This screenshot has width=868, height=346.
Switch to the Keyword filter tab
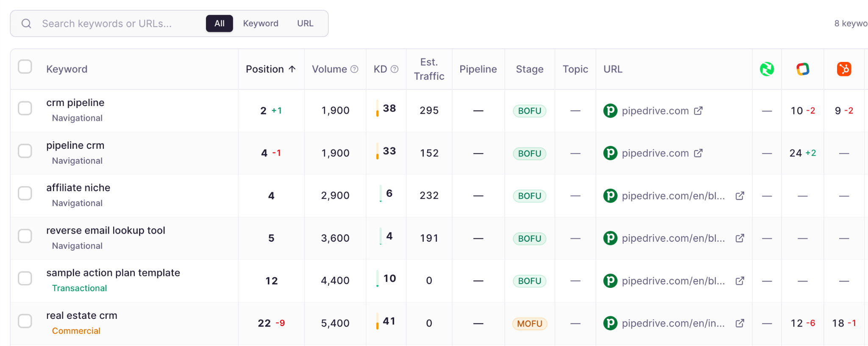coord(260,23)
